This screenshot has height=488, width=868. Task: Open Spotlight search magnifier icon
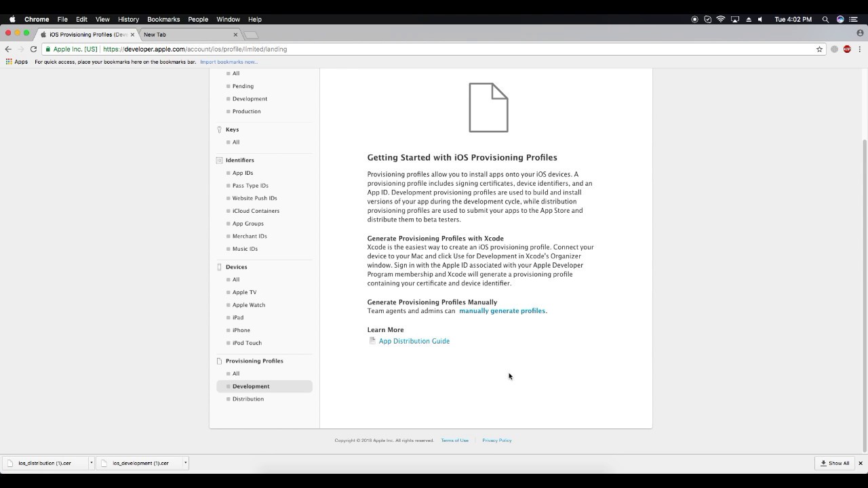(825, 19)
